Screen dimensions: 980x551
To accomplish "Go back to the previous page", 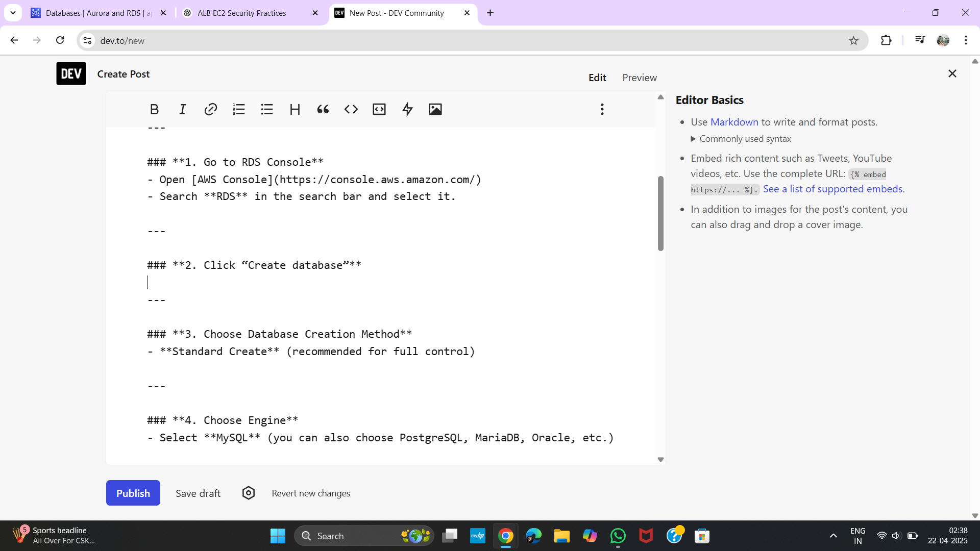I will [14, 40].
